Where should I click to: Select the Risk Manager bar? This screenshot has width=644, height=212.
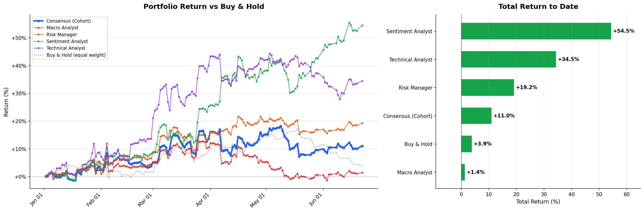pos(488,88)
